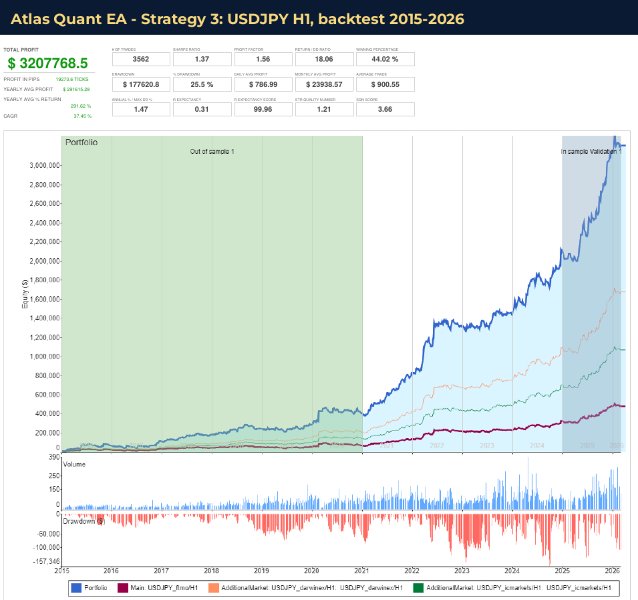
Task: Click the PROFIT IN PIPS label
Action: pyautogui.click(x=22, y=79)
